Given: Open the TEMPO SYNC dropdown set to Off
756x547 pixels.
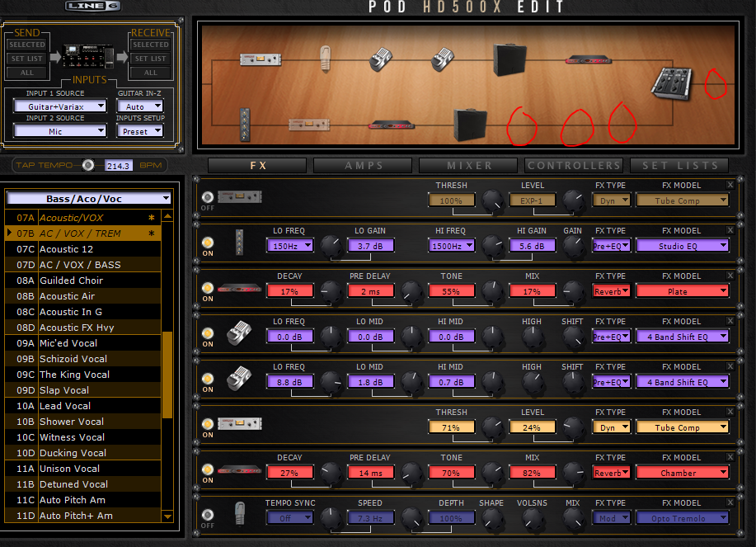Looking at the screenshot, I should 290,517.
